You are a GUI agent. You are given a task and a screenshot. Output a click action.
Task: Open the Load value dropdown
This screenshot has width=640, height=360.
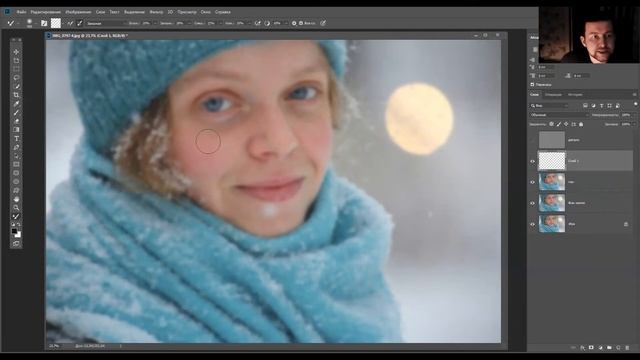[x=188, y=23]
